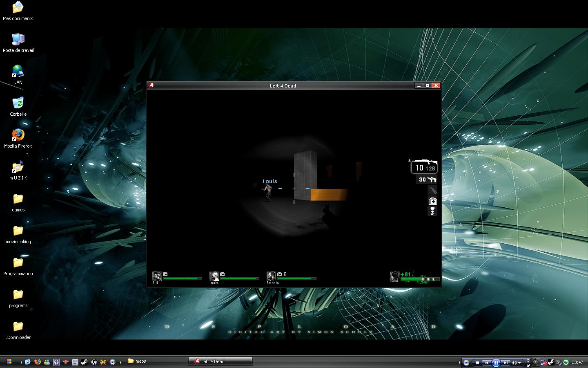This screenshot has width=588, height=368.
Task: Expand hidden system tray icons arrow
Action: coord(536,362)
